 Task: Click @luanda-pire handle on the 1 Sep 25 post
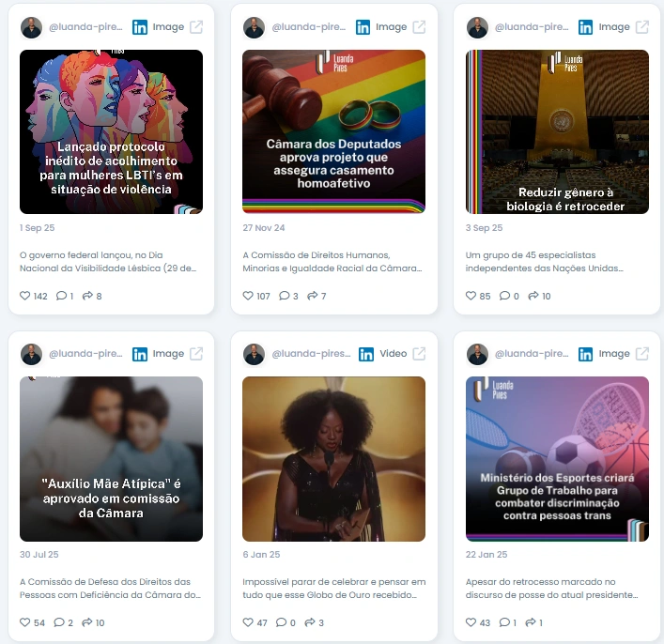(85, 27)
